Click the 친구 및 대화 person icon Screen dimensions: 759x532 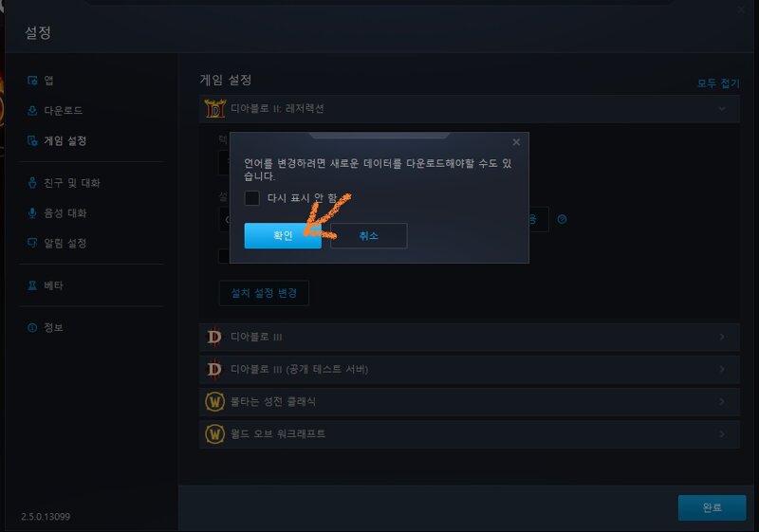32,183
